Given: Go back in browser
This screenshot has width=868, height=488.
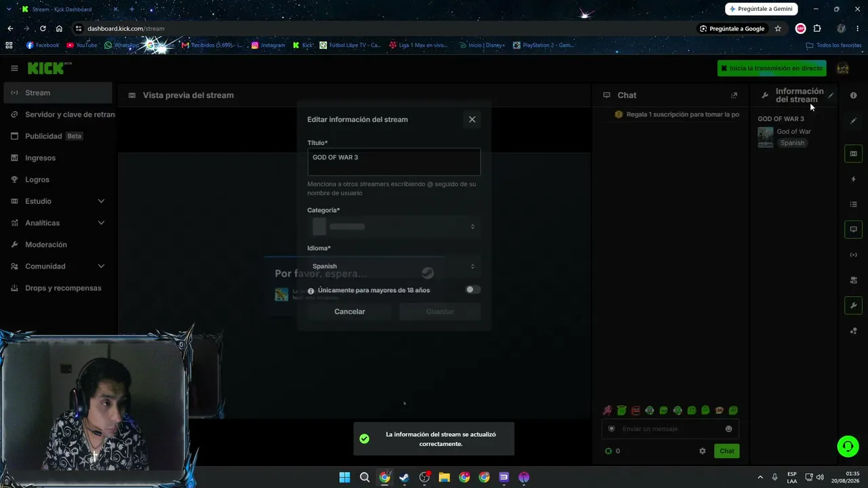Looking at the screenshot, I should coord(10,28).
